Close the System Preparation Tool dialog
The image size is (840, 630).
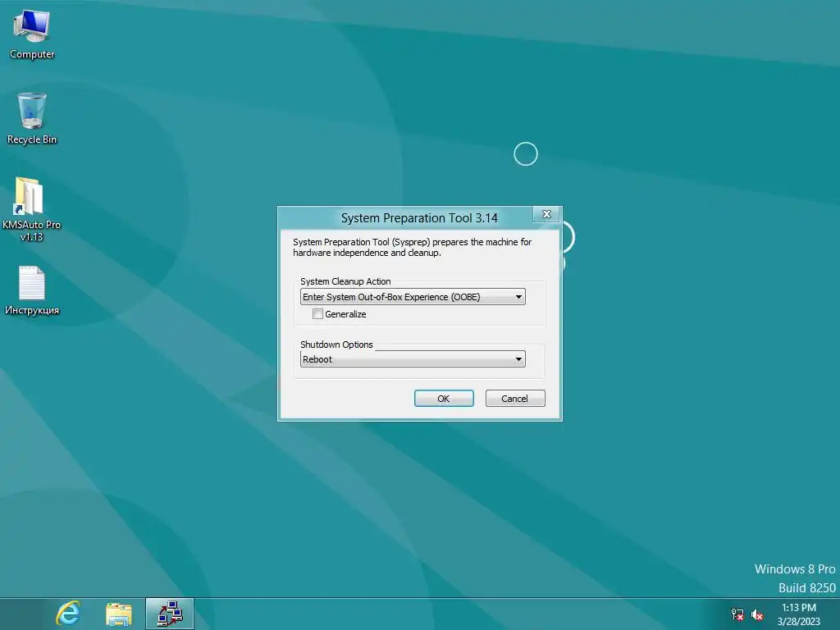(546, 214)
